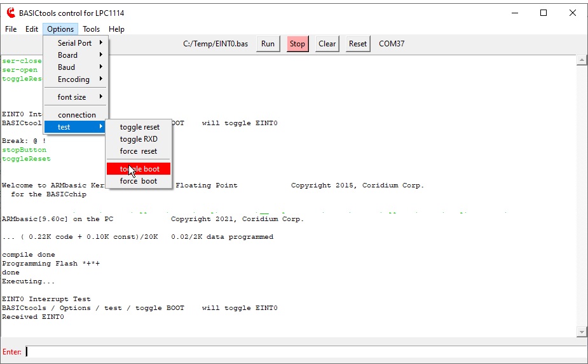588x364 pixels.
Task: Open the File menu
Action: click(x=11, y=29)
